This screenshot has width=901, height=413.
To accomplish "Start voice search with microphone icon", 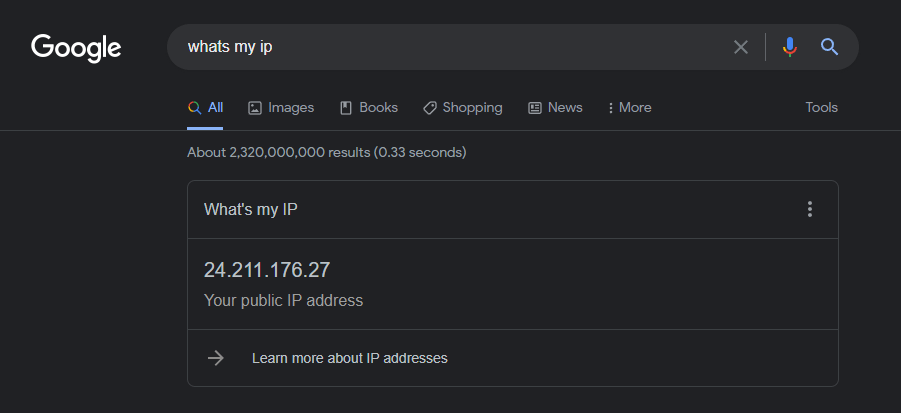I will pos(790,47).
